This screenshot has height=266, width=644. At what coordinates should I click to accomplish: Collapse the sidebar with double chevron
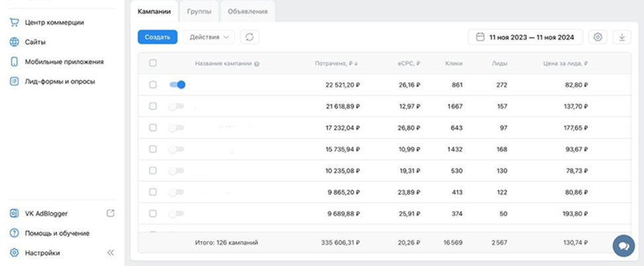click(x=110, y=253)
